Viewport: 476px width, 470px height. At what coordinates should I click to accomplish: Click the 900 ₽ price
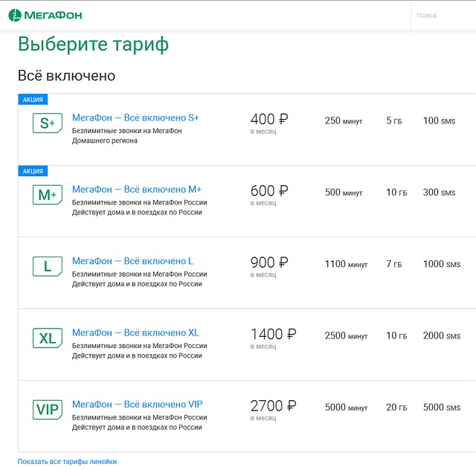pyautogui.click(x=269, y=263)
